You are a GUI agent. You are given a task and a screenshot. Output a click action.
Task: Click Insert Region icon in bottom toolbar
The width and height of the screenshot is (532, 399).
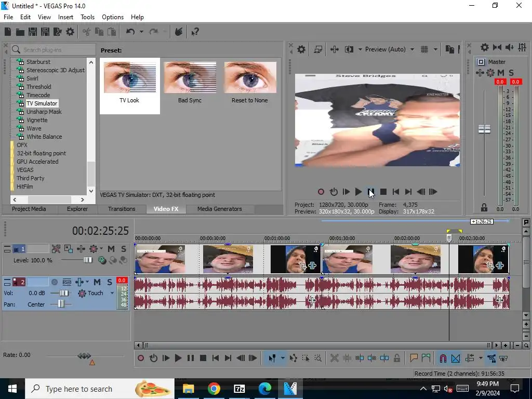pyautogui.click(x=426, y=358)
